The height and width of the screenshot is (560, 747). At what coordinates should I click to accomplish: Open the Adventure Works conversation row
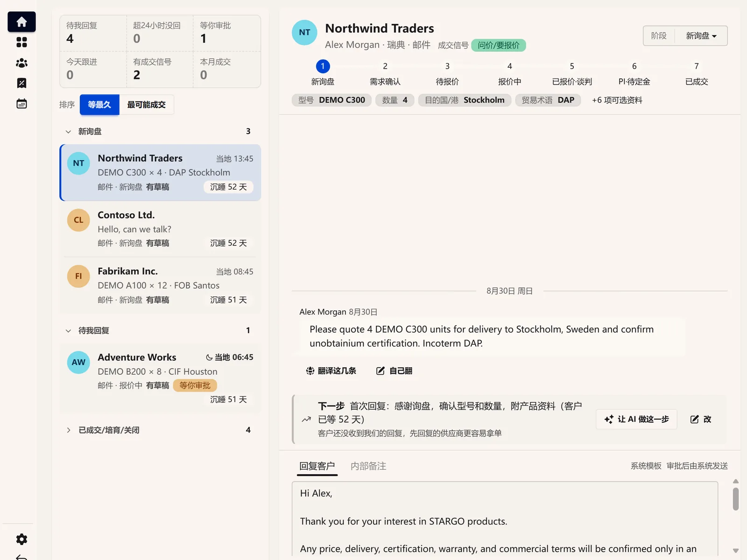point(160,378)
